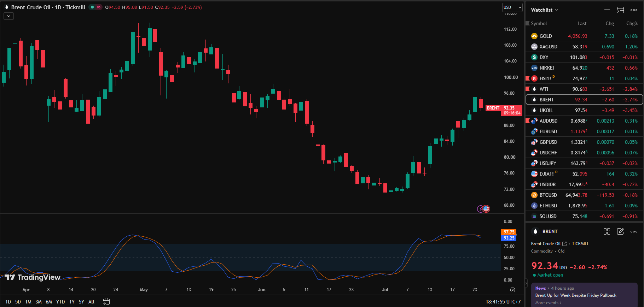Switch chart range to 6M
This screenshot has height=307, width=644.
(49, 302)
